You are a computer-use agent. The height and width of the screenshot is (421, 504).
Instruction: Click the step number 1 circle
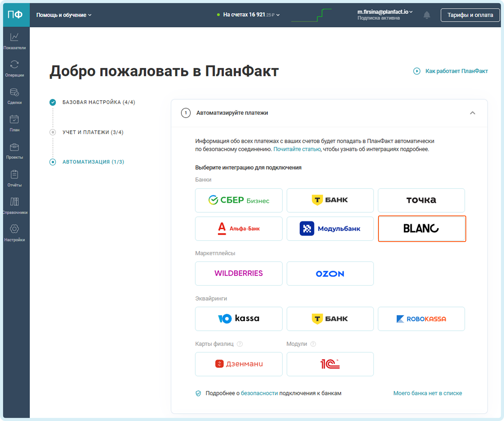186,113
